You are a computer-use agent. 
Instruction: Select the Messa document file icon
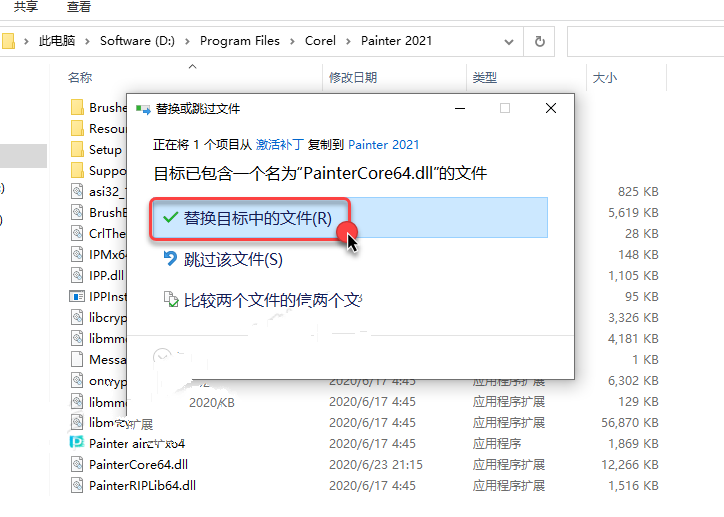click(77, 359)
